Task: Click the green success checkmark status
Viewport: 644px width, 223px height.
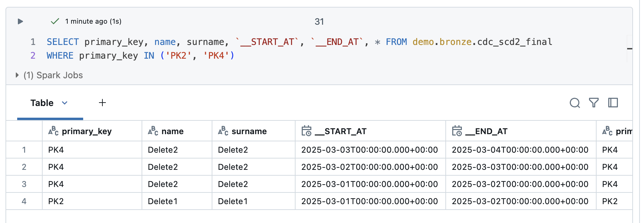Action: click(55, 22)
